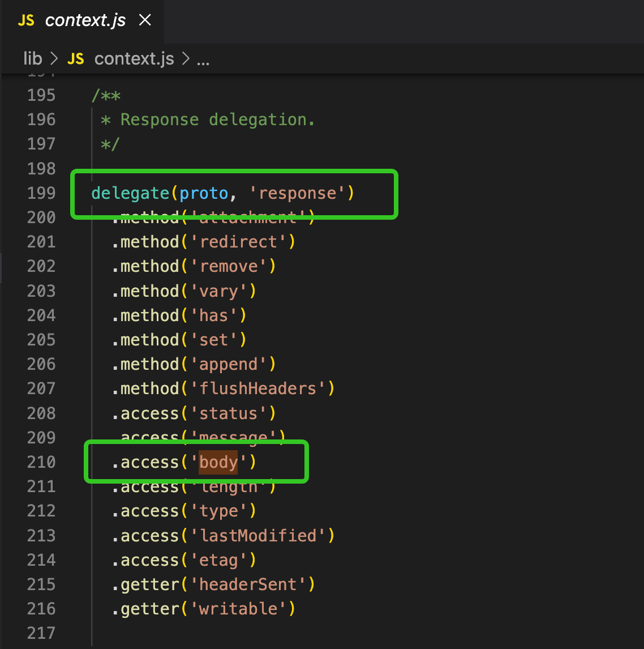The height and width of the screenshot is (649, 644).
Task: Expand breadcrumb chevron after lib
Action: [54, 58]
